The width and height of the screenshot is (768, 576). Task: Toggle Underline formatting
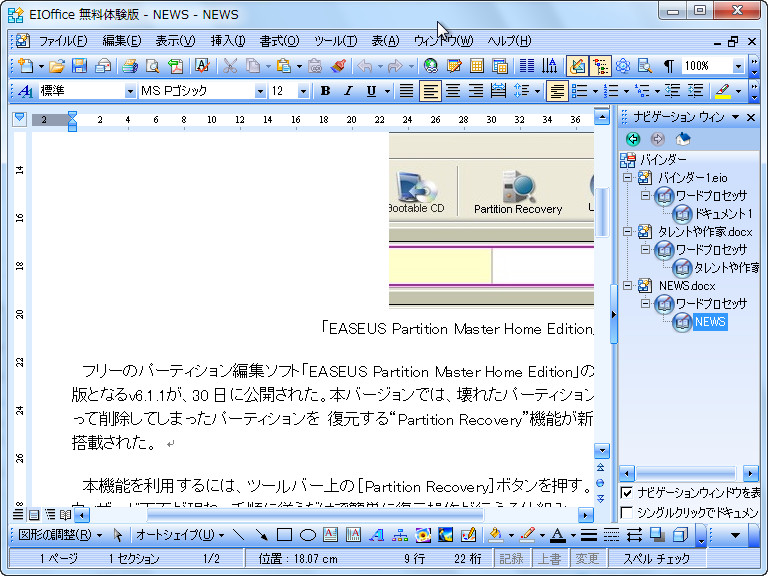click(371, 91)
